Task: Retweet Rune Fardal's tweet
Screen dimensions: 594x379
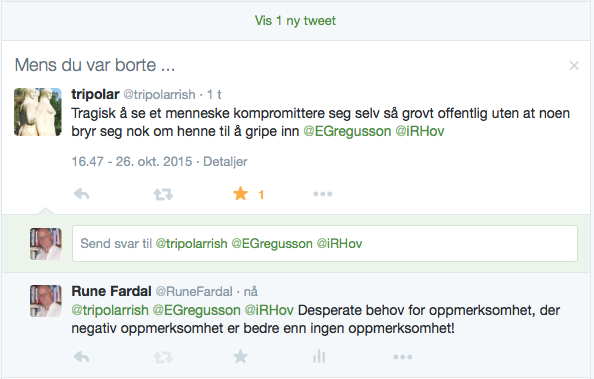Action: 163,357
